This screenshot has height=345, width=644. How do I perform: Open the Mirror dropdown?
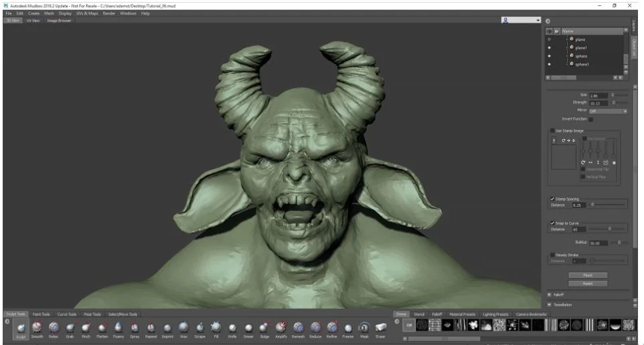(x=608, y=110)
